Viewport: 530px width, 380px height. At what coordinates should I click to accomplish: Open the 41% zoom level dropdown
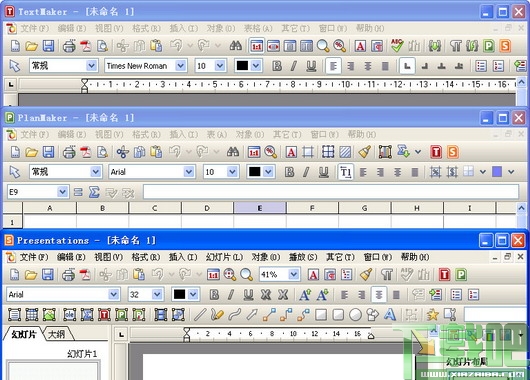click(x=293, y=275)
